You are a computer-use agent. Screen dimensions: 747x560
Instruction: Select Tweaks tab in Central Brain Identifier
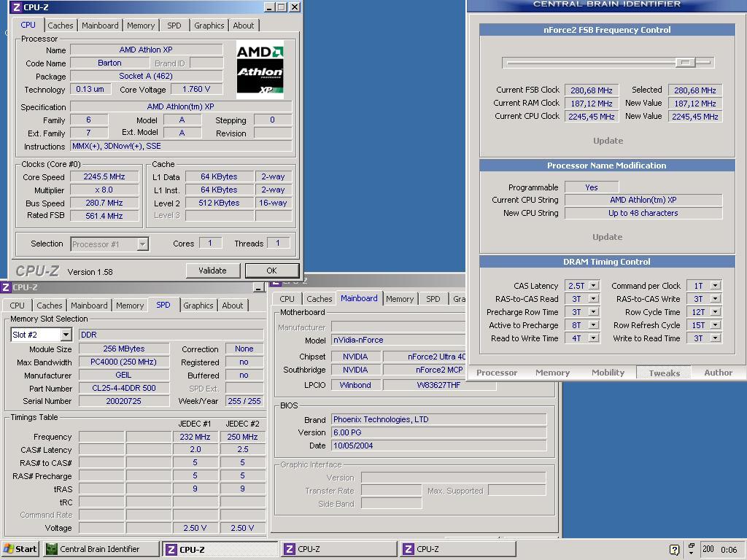coord(664,373)
